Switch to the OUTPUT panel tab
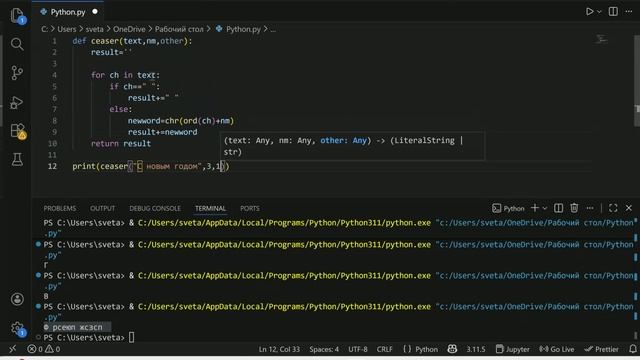The height and width of the screenshot is (360, 640). click(x=102, y=208)
